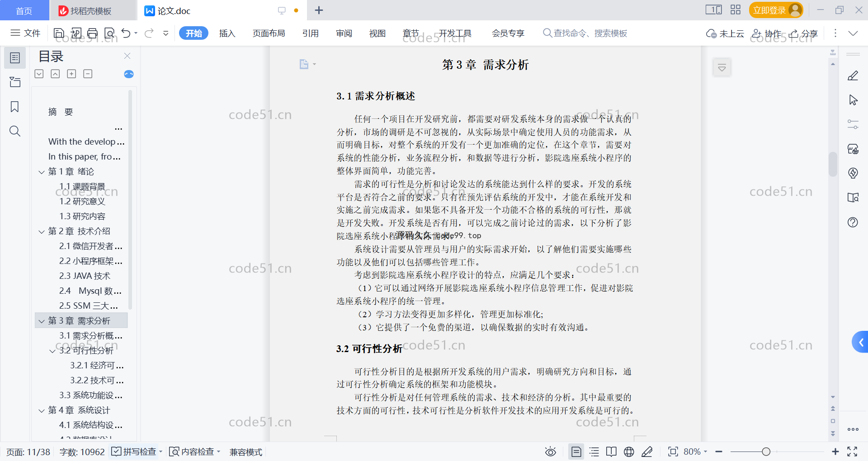Viewport: 868px width, 461px height.
Task: Open the help question mark icon
Action: [853, 222]
